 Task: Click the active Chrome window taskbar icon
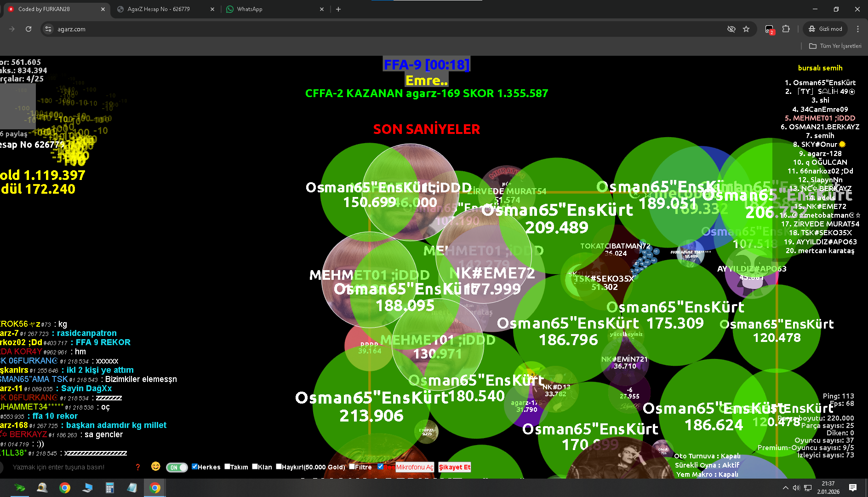pos(155,488)
